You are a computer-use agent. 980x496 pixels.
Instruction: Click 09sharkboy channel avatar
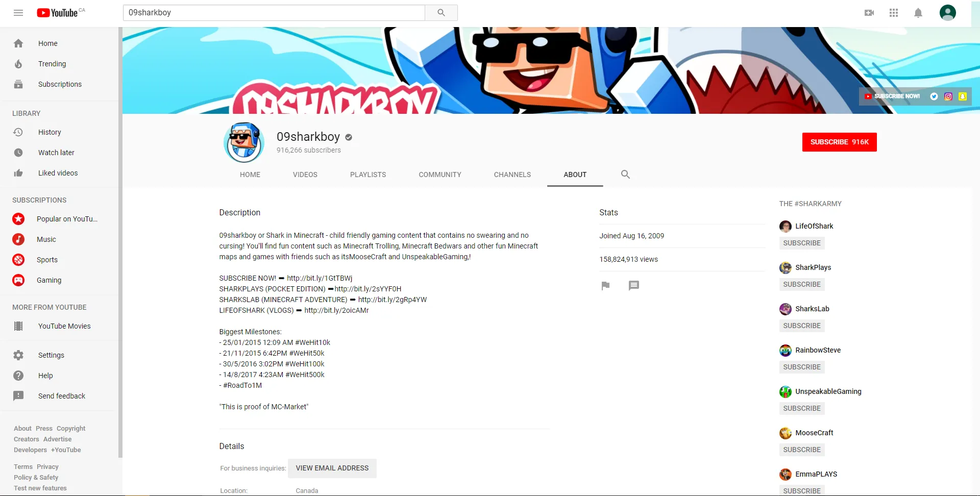[x=244, y=142]
